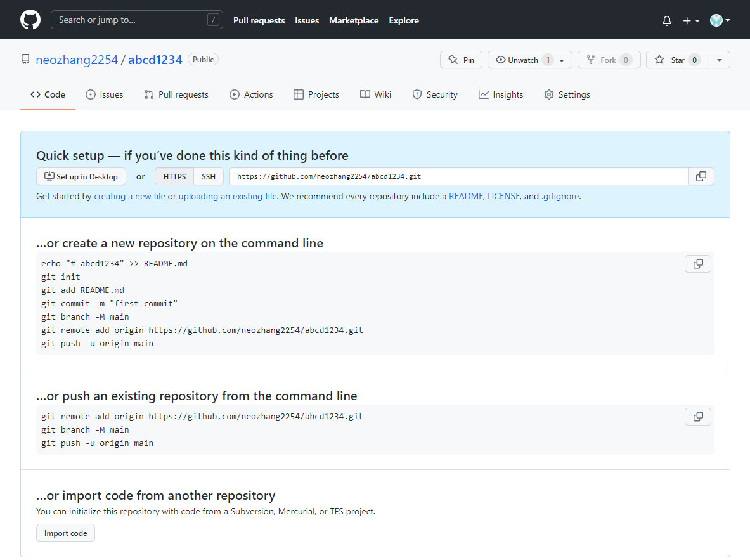Star the abcd1234 repository
Viewport: 750px width, 560px height.
(677, 60)
